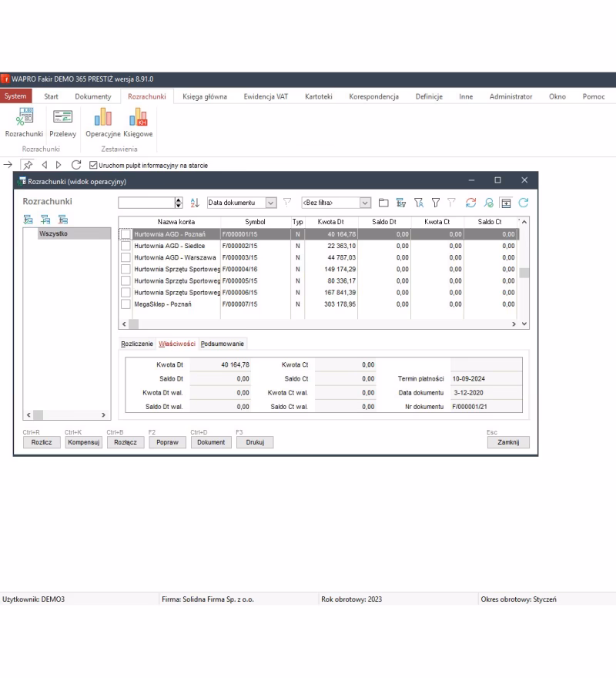Click the Drukuj button
The image size is (616, 678).
coord(254,442)
